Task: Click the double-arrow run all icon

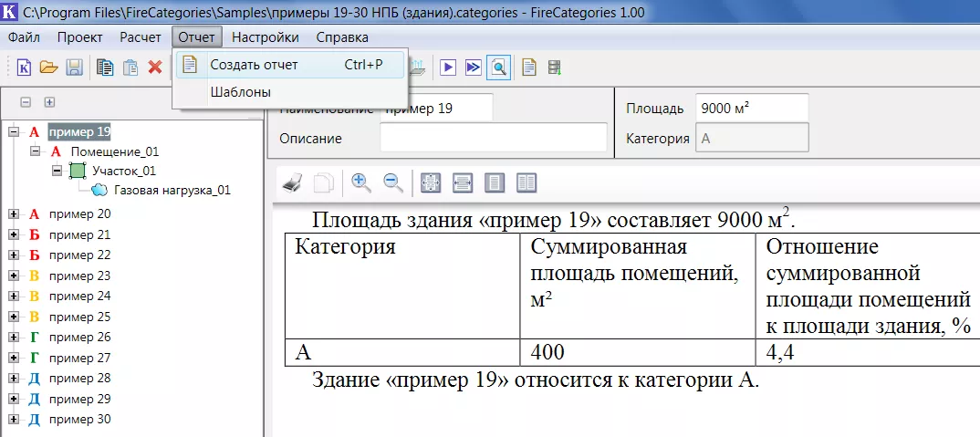Action: point(473,68)
